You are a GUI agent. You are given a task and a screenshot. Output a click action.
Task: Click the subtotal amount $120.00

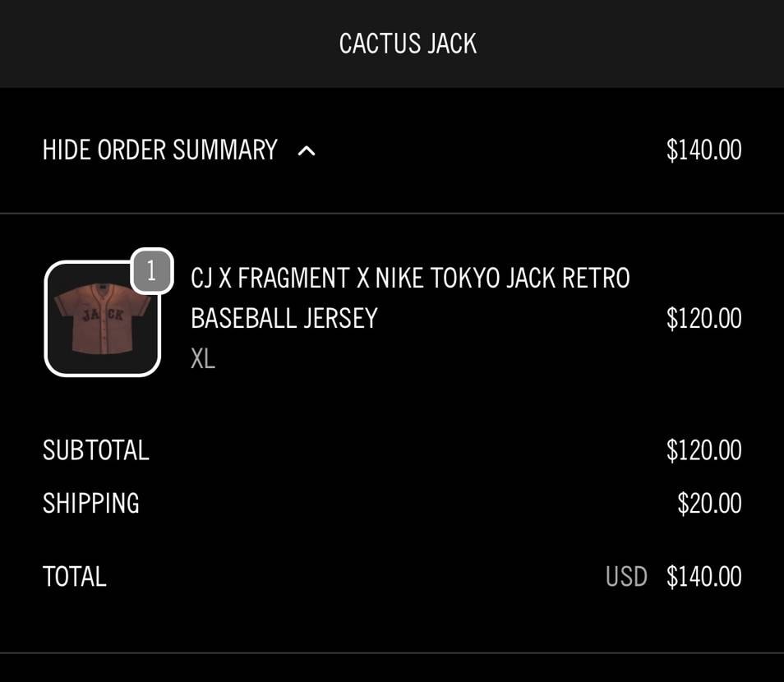703,450
